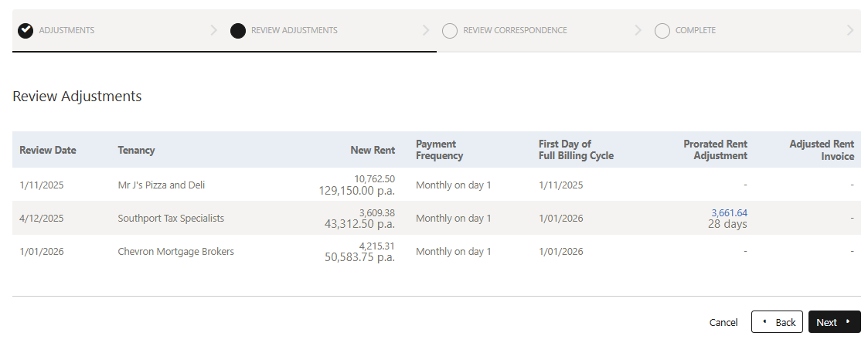The width and height of the screenshot is (868, 353).
Task: Open the Review Correspondence wizard step
Action: 515,31
